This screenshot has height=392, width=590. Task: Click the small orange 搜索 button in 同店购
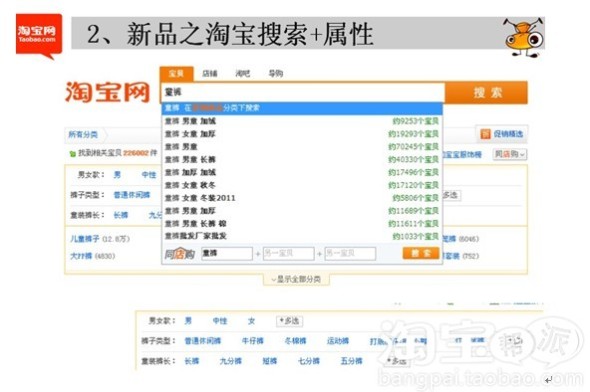421,253
